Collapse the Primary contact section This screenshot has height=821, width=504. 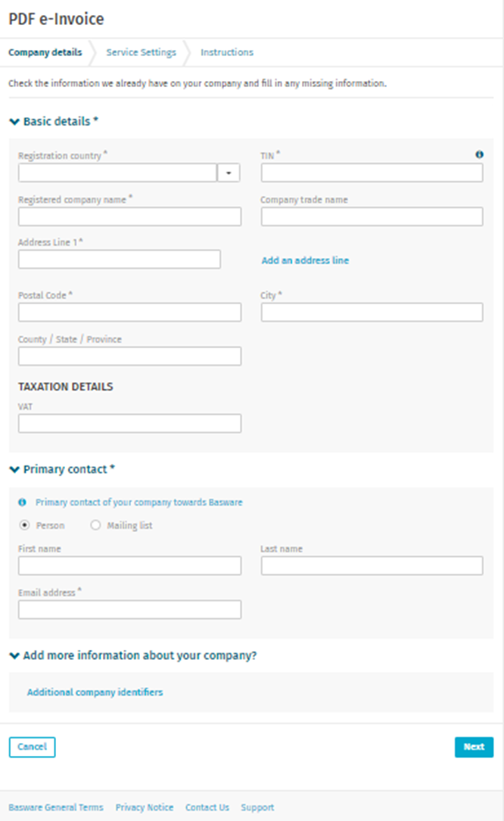coord(12,469)
